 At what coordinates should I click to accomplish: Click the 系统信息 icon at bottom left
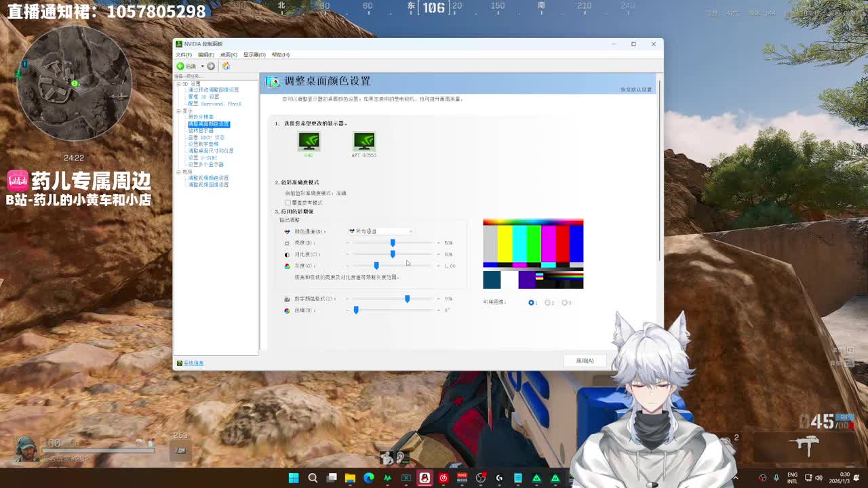point(180,363)
